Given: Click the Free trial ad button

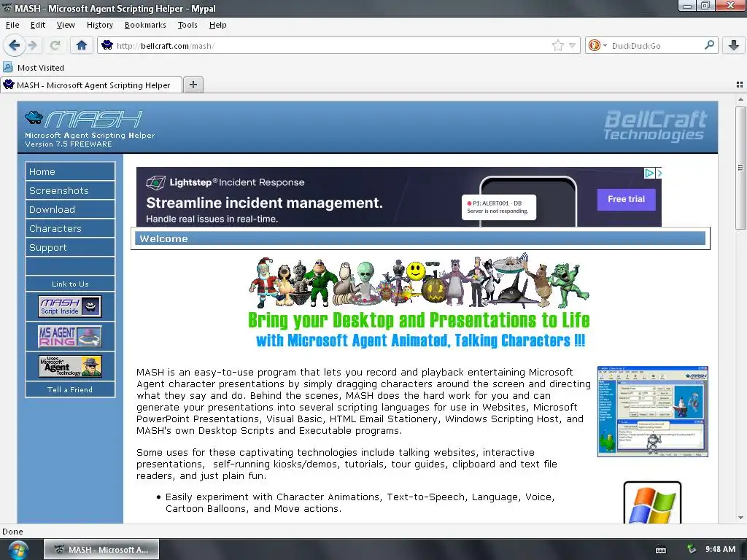Looking at the screenshot, I should coord(626,199).
